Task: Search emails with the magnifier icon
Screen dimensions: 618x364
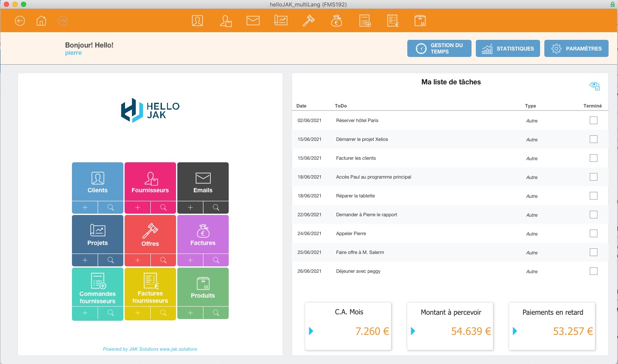Action: tap(216, 207)
